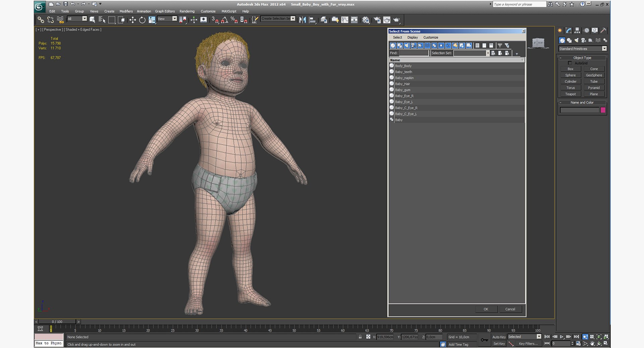
Task: Click the time slider 0 / 100 handle
Action: click(x=57, y=322)
